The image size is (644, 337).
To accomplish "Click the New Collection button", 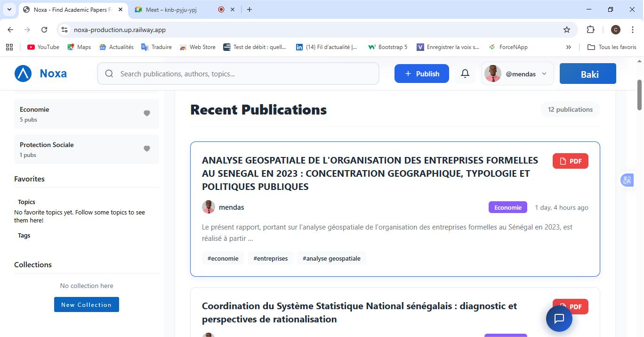I will [87, 304].
